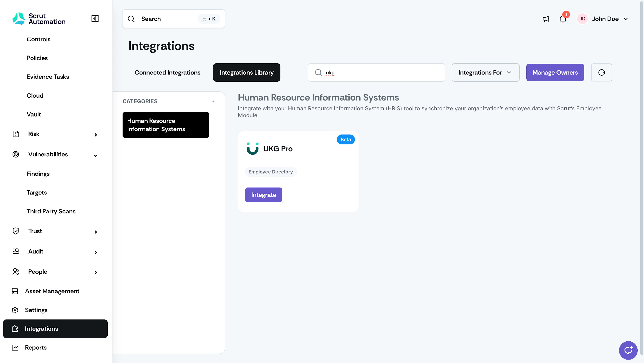Viewport: 644px width, 363px height.
Task: Expand the Trust menu arrow
Action: 96,232
